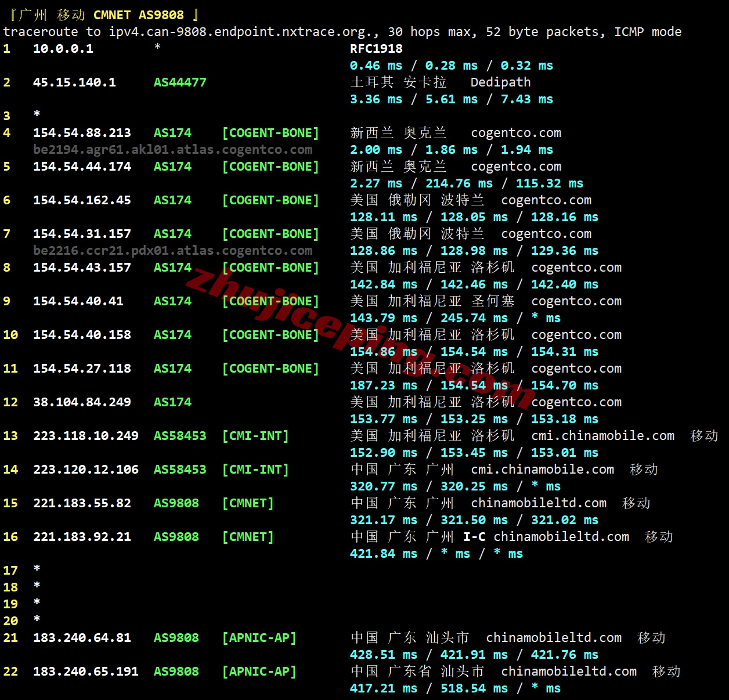Click IP 154.54.88.213

coord(82,133)
